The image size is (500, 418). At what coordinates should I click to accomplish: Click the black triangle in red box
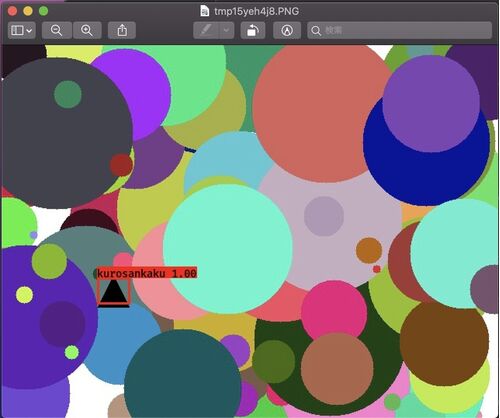click(x=113, y=292)
